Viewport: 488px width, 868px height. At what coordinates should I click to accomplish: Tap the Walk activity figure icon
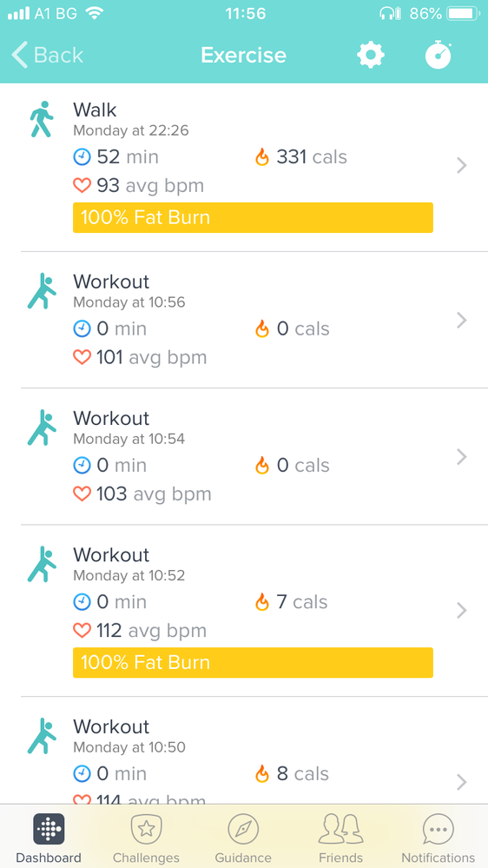(x=42, y=119)
